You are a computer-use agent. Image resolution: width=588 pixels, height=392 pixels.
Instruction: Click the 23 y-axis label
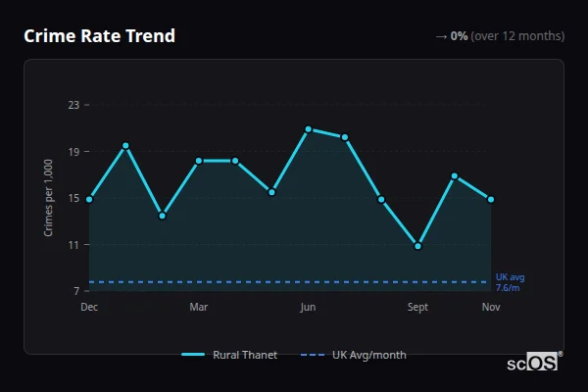(73, 105)
